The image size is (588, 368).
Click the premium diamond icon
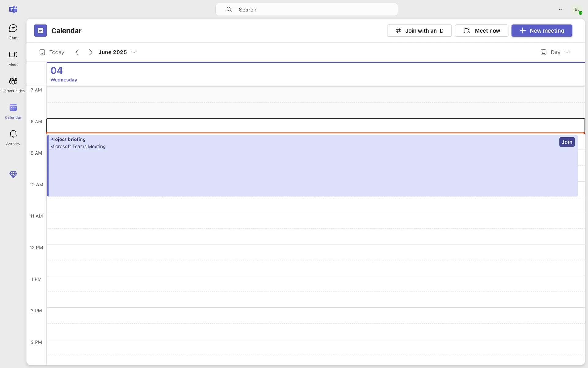point(13,174)
